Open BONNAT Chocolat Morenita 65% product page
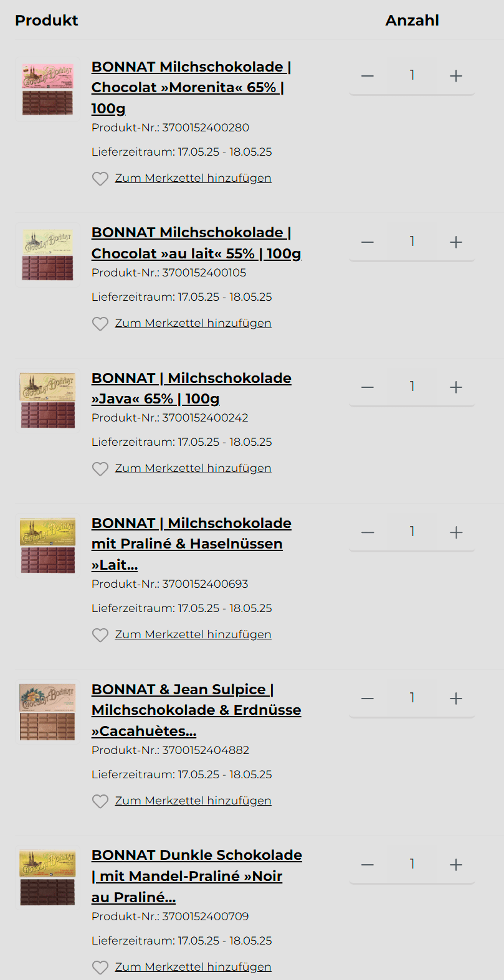Image resolution: width=504 pixels, height=980 pixels. [x=191, y=87]
